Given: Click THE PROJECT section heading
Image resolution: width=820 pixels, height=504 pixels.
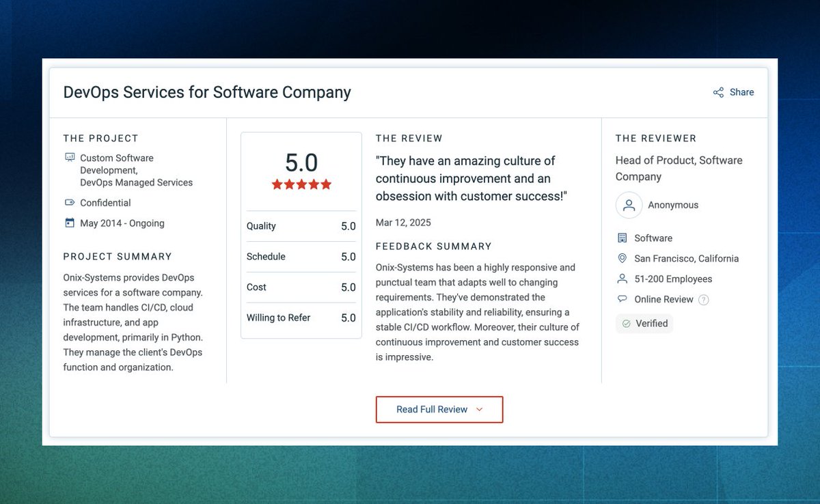Looking at the screenshot, I should pos(101,139).
